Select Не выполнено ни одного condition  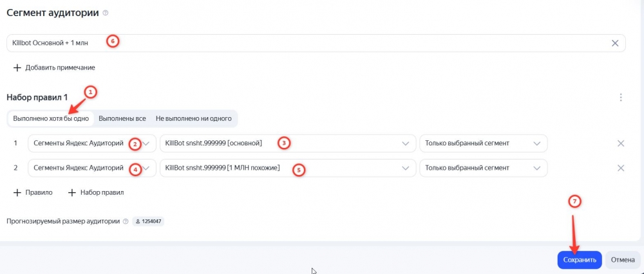(x=193, y=118)
